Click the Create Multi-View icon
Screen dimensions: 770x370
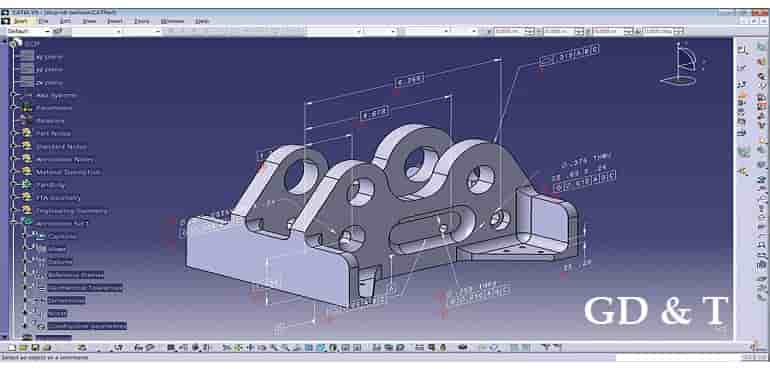click(x=309, y=348)
